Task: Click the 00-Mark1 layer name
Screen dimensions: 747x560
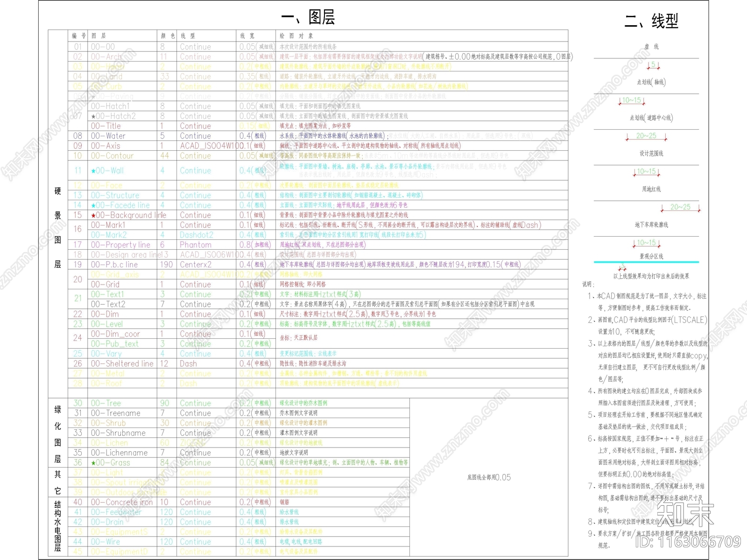Action: point(108,225)
